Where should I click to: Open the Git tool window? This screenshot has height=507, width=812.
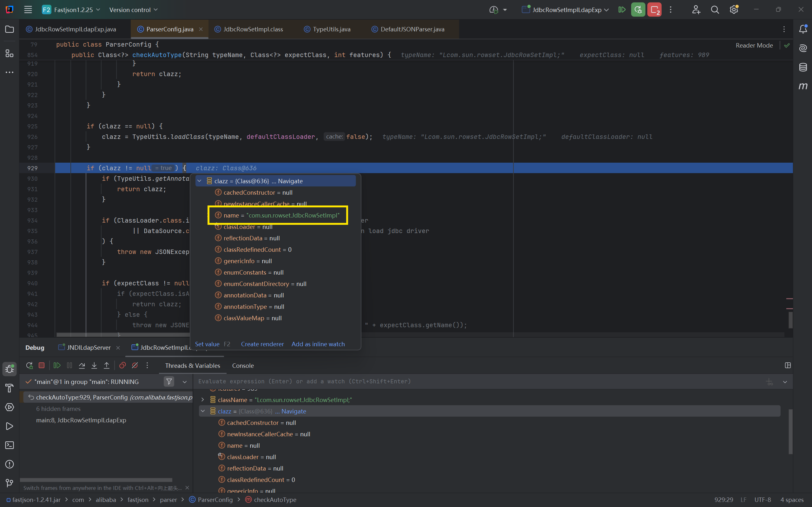10,483
